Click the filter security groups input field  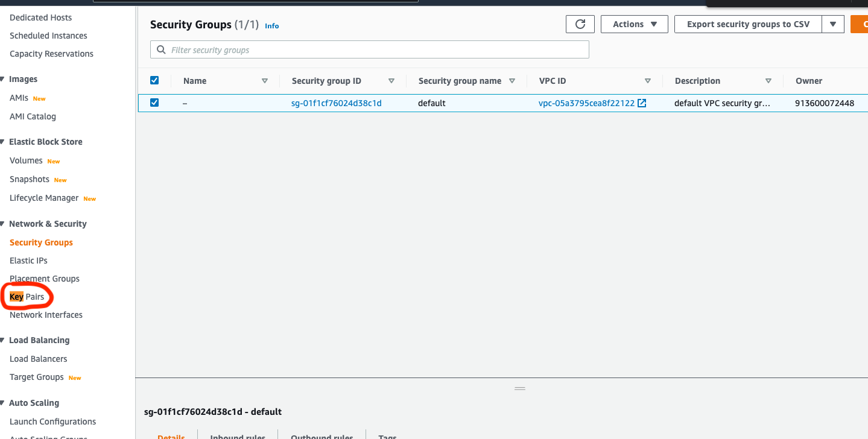369,49
